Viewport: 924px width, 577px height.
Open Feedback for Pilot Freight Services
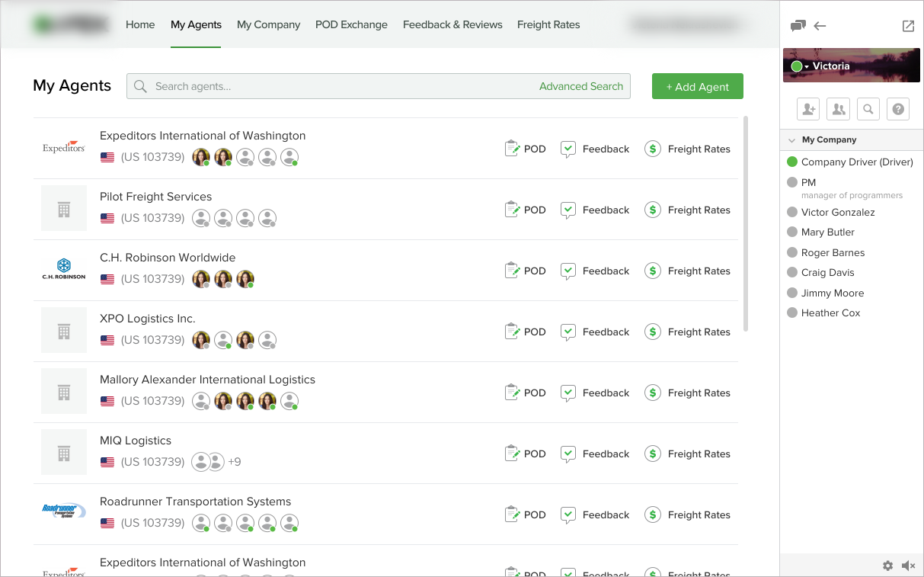click(x=595, y=210)
